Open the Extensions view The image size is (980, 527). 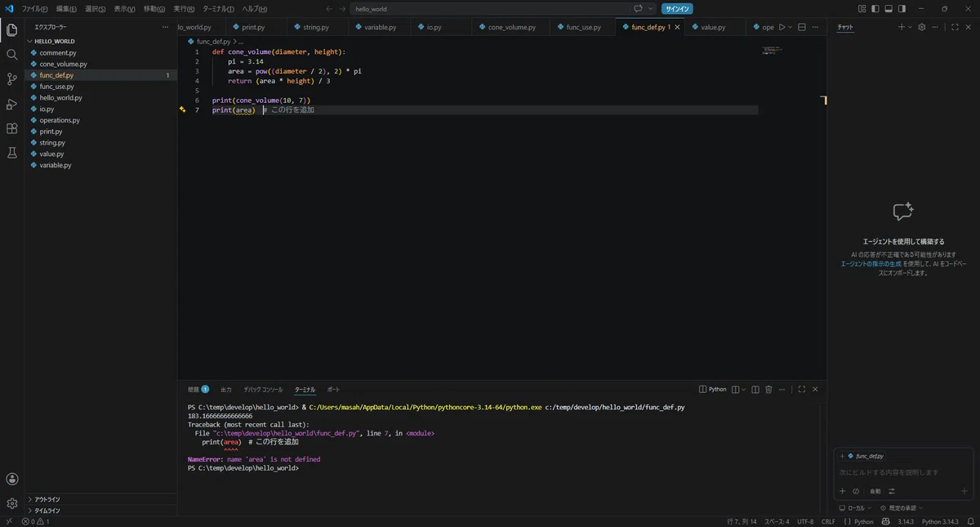click(11, 128)
